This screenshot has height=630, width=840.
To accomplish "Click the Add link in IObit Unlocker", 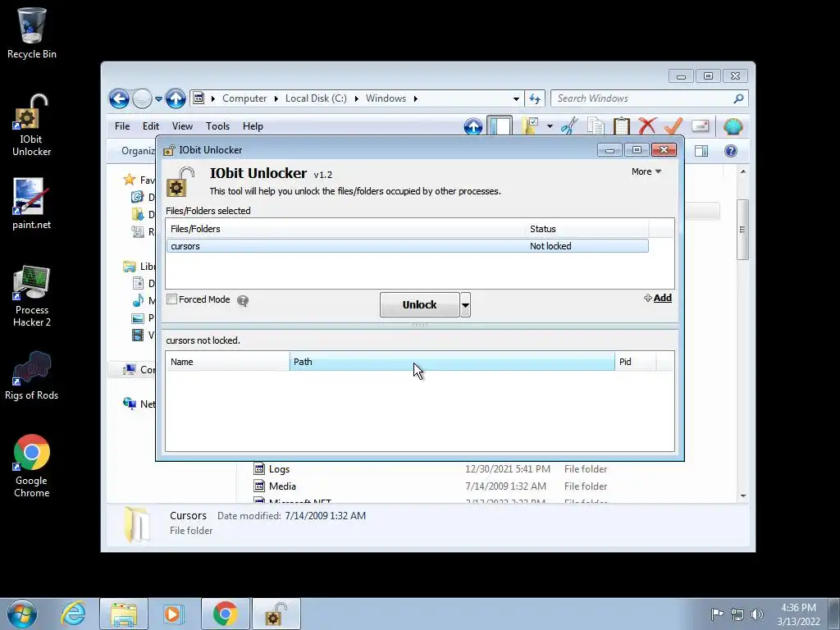I will tap(658, 298).
